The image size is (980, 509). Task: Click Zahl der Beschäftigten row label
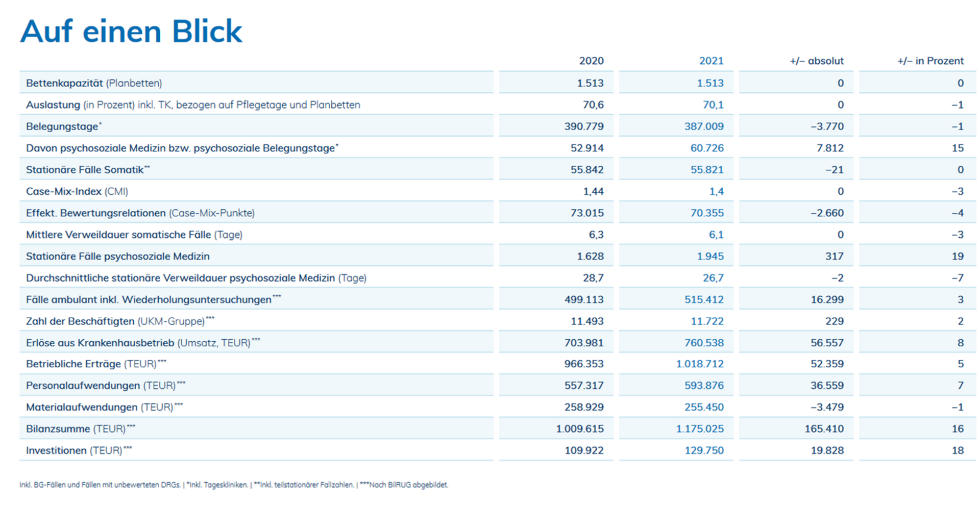[120, 321]
